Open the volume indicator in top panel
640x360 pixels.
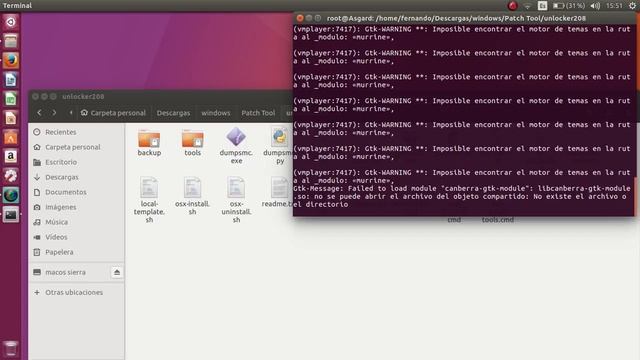(595, 6)
